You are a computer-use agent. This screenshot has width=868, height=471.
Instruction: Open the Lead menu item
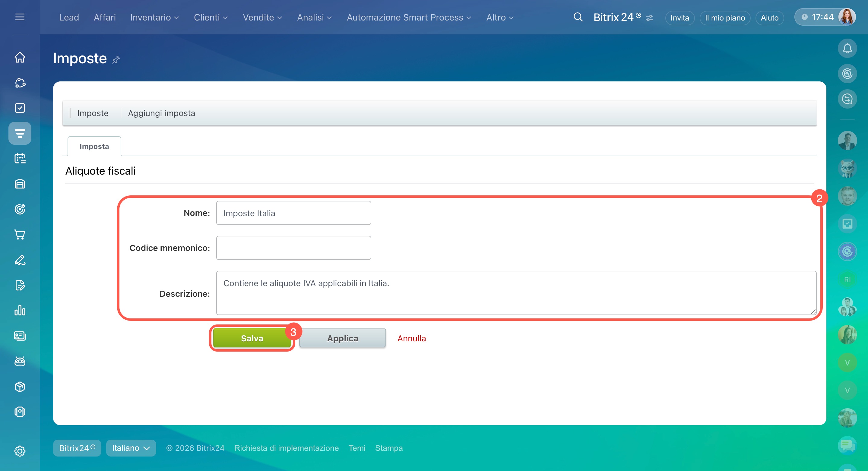[69, 17]
